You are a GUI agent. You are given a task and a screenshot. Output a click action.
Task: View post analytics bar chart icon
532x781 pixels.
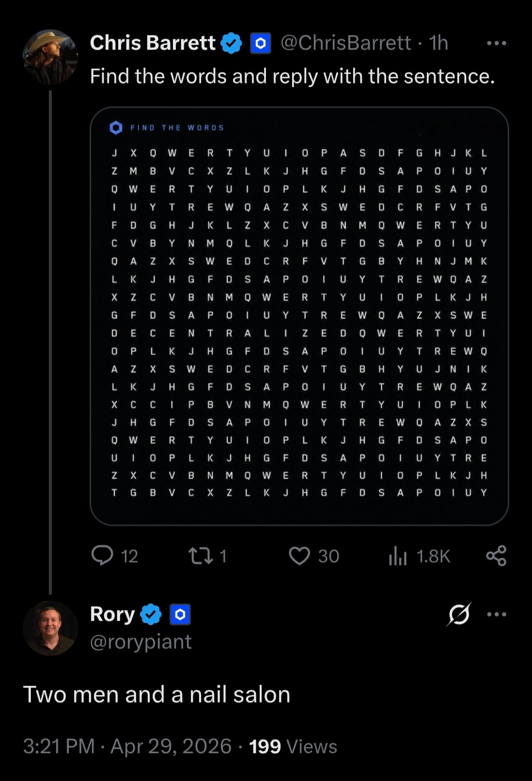(x=397, y=556)
